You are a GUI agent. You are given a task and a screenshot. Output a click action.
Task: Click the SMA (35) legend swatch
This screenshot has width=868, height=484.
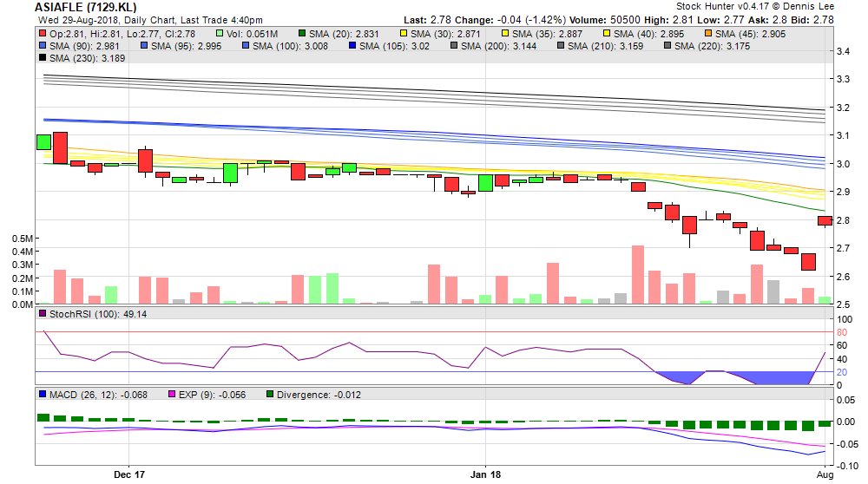point(505,33)
